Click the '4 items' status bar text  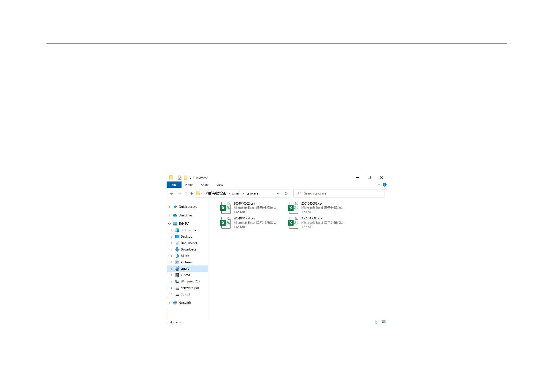tap(175, 322)
